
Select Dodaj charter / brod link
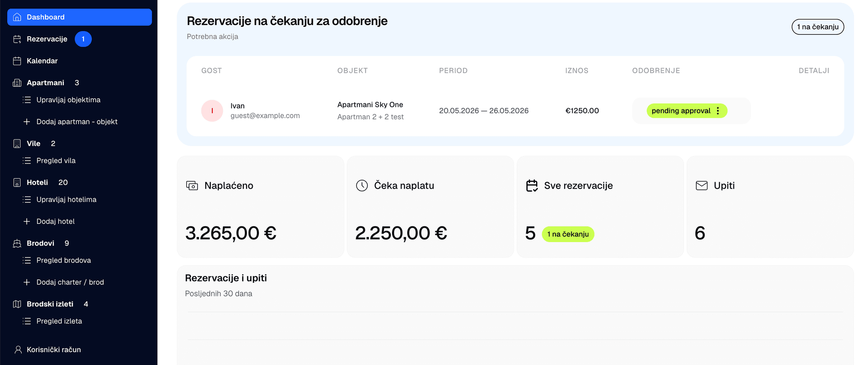coord(70,282)
